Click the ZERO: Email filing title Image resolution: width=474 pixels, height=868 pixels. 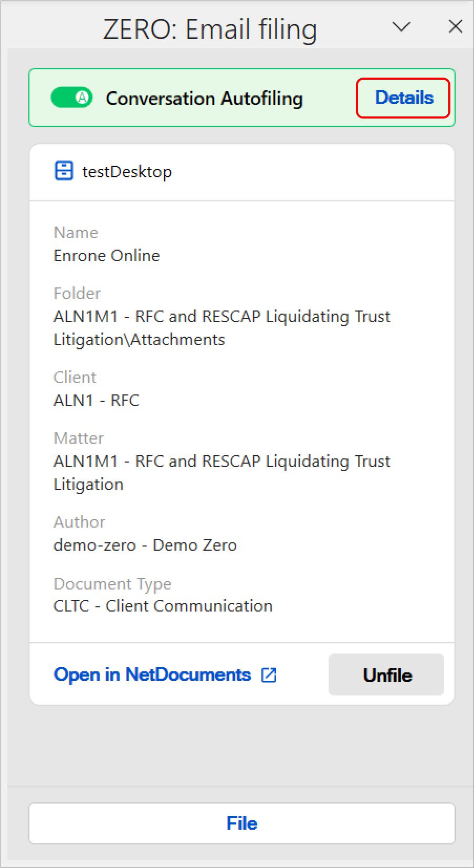209,29
